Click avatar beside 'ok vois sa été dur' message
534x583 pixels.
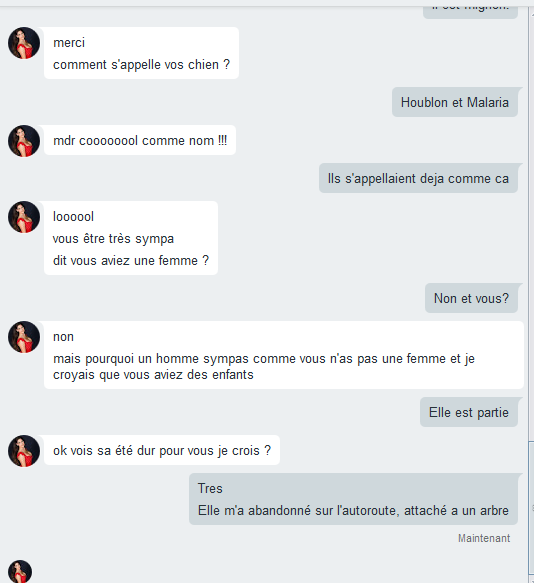(x=24, y=451)
